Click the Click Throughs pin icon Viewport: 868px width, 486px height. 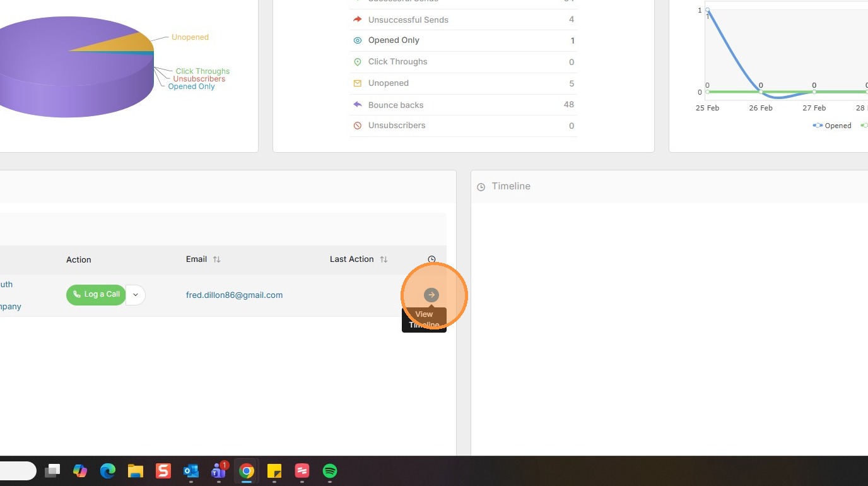point(358,62)
